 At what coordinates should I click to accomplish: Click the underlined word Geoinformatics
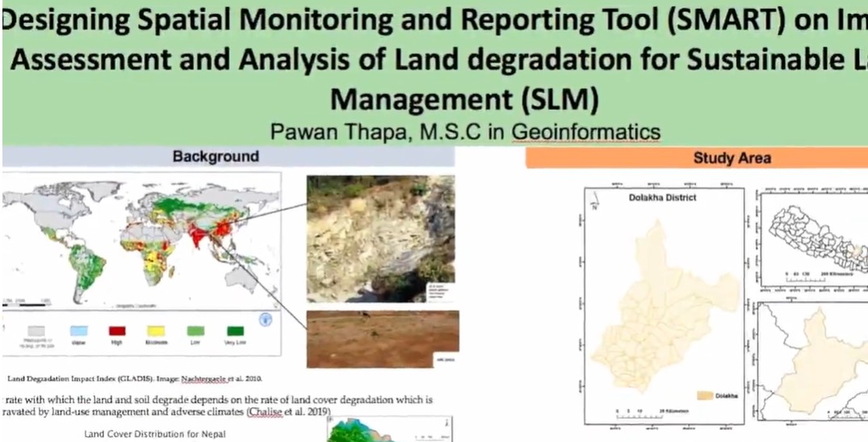(x=586, y=132)
